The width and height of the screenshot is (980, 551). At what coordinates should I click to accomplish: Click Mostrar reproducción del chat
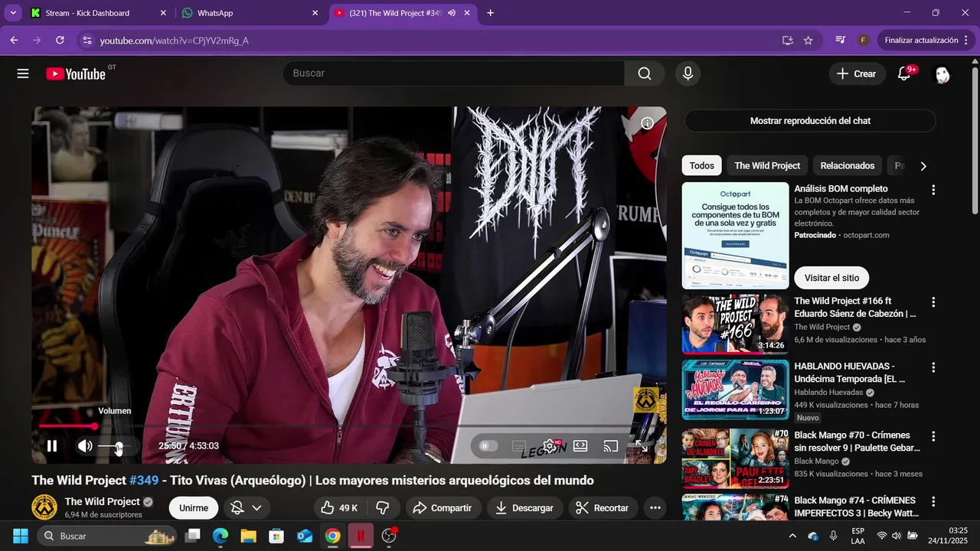(x=810, y=121)
